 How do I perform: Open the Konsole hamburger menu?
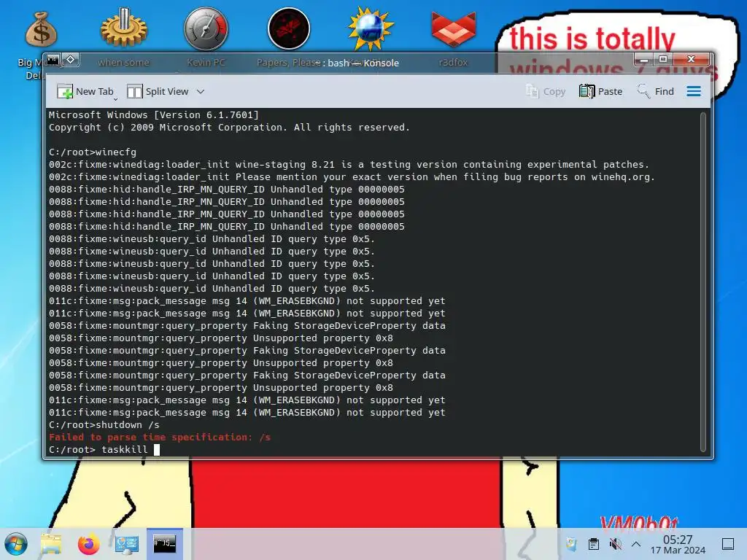coord(694,91)
